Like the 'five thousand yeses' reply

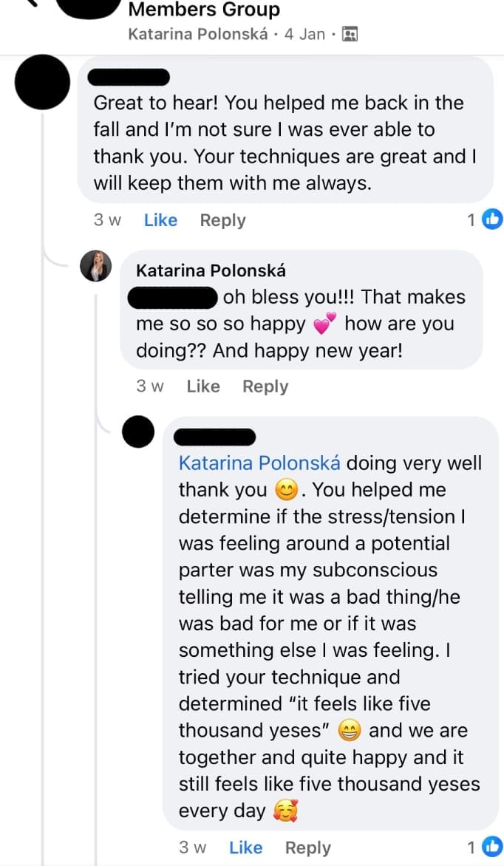pyautogui.click(x=245, y=848)
